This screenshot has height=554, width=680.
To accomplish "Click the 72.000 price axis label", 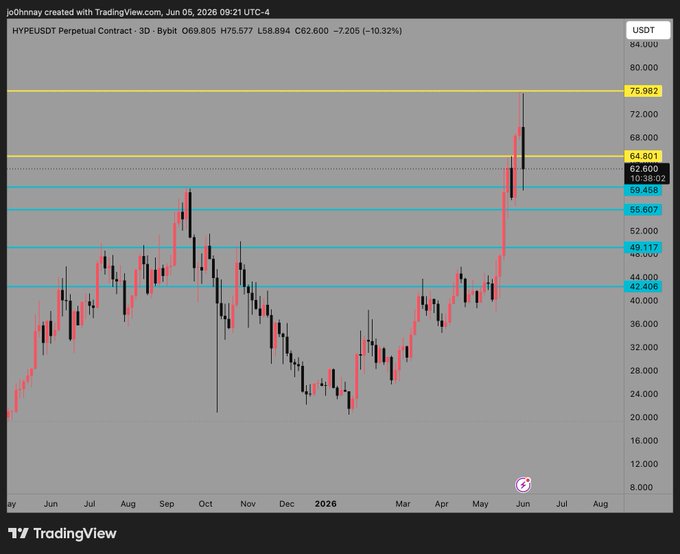I will click(644, 114).
